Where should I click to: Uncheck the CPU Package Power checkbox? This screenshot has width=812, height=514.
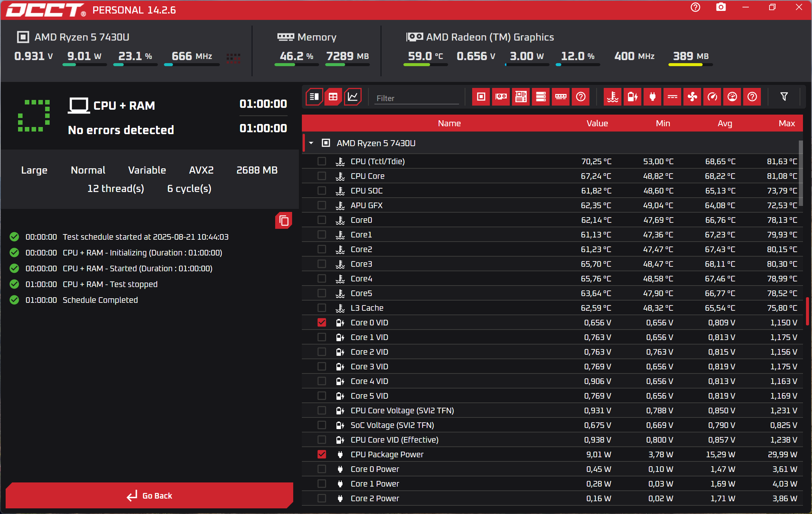pyautogui.click(x=322, y=454)
